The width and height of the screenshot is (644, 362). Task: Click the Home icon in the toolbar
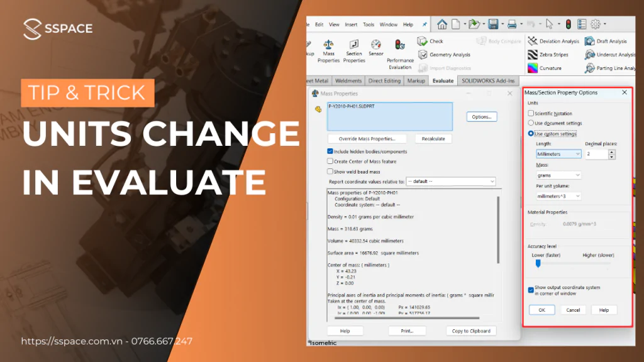tap(442, 25)
